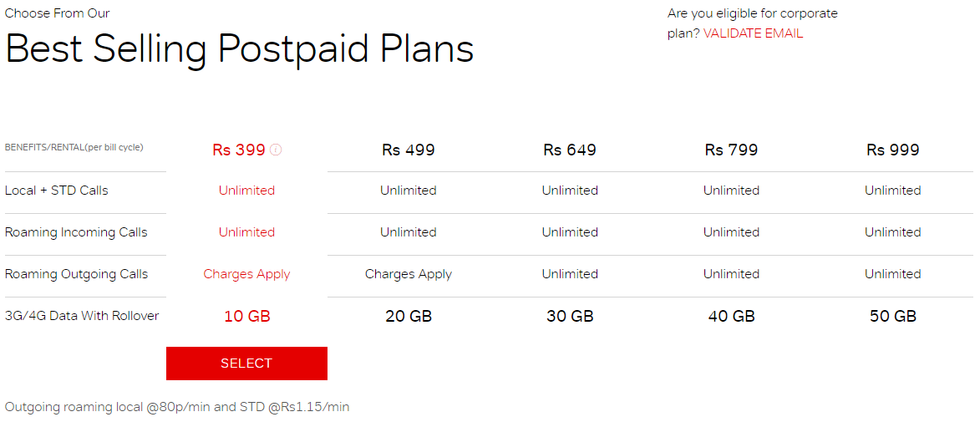The height and width of the screenshot is (422, 980).
Task: Choose the 50 GB data cell
Action: coord(892,317)
